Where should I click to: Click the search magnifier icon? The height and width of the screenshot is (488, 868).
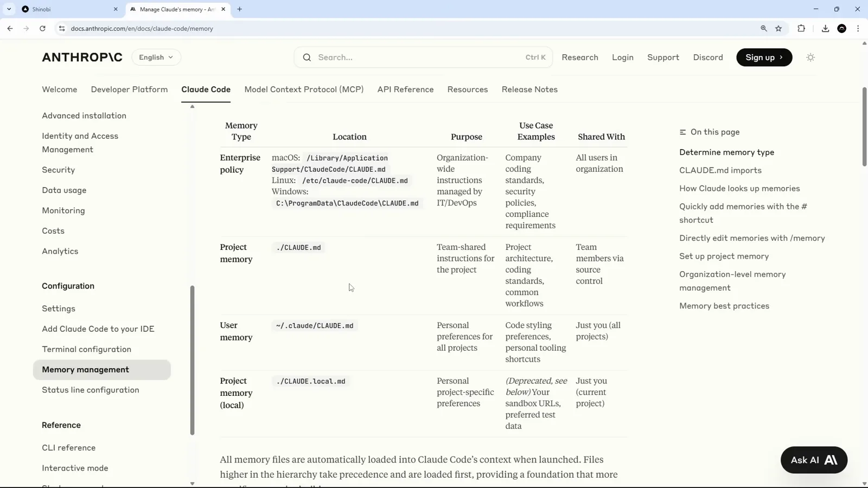pyautogui.click(x=307, y=57)
